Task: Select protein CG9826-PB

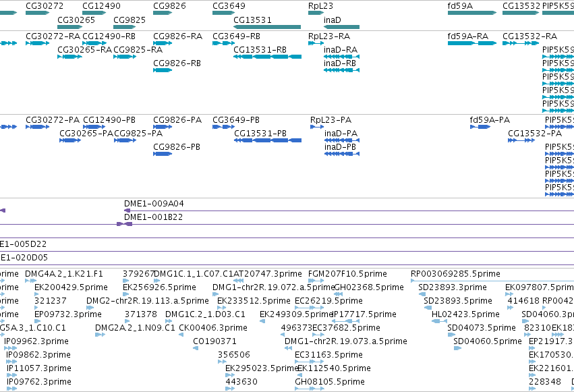Action: (x=163, y=154)
